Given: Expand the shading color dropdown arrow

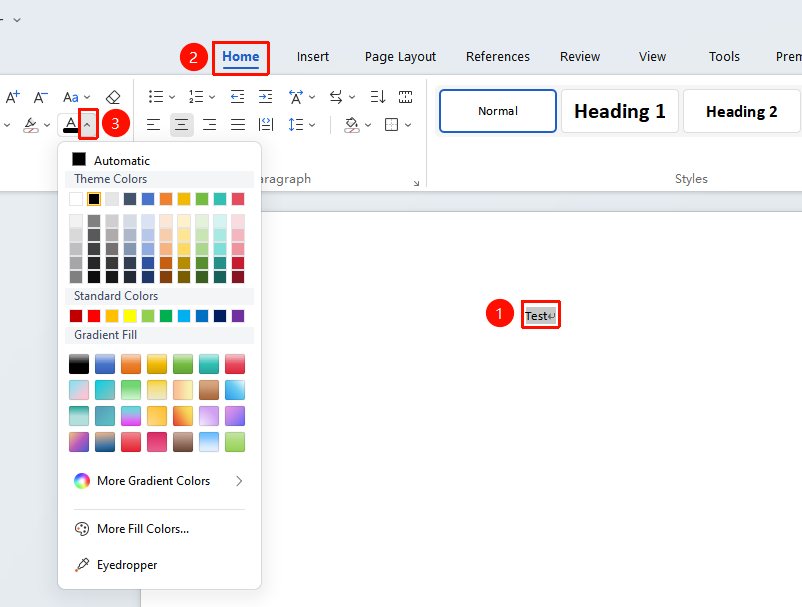Looking at the screenshot, I should pyautogui.click(x=368, y=125).
